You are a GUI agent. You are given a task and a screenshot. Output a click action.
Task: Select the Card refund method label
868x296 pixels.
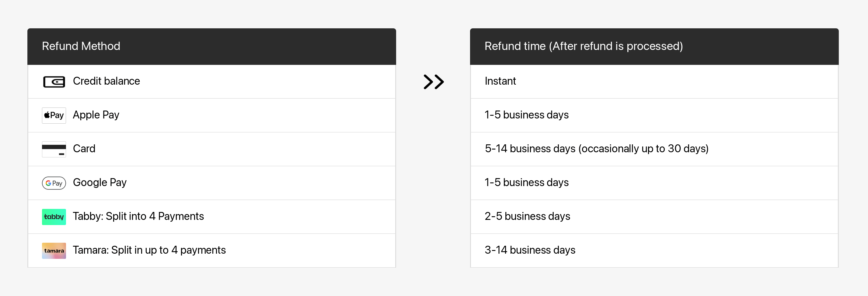(84, 149)
